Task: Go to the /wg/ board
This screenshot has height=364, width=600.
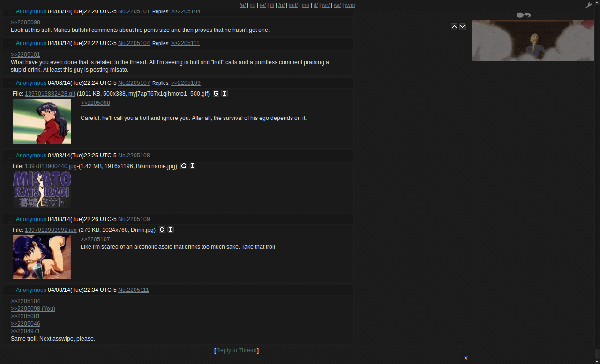Action: pyautogui.click(x=350, y=5)
